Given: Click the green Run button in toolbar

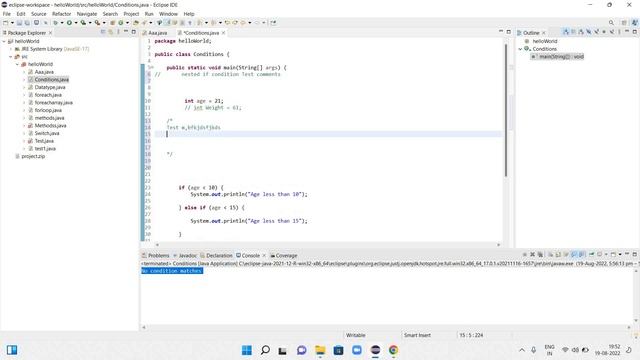Looking at the screenshot, I should click(69, 23).
